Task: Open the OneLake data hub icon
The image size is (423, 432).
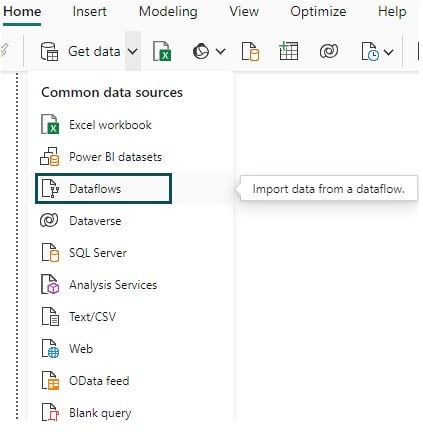Action: pos(201,51)
